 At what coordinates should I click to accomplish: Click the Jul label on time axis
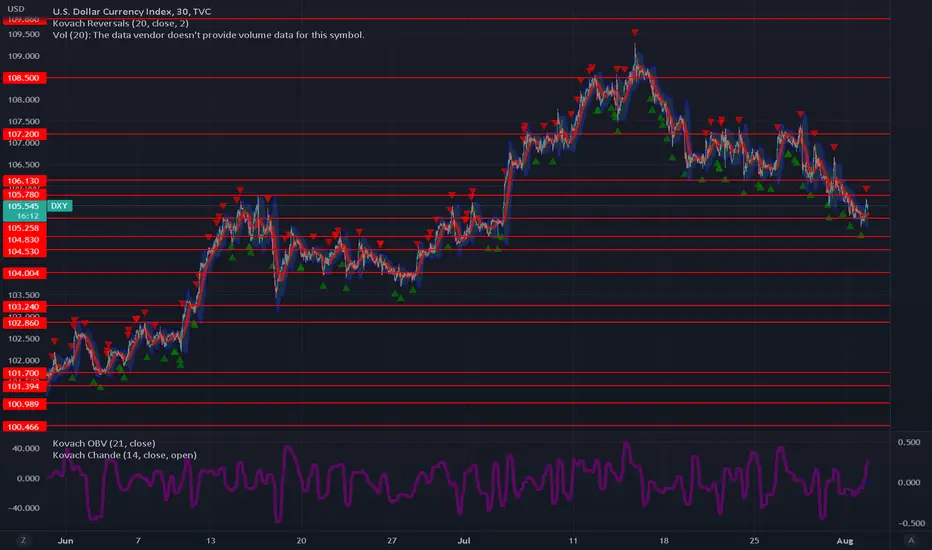tap(464, 540)
